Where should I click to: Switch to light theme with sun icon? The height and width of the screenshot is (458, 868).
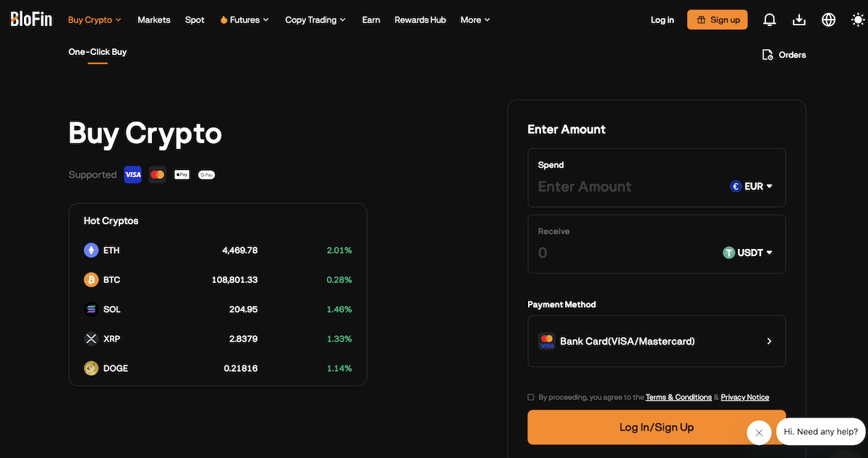[858, 20]
